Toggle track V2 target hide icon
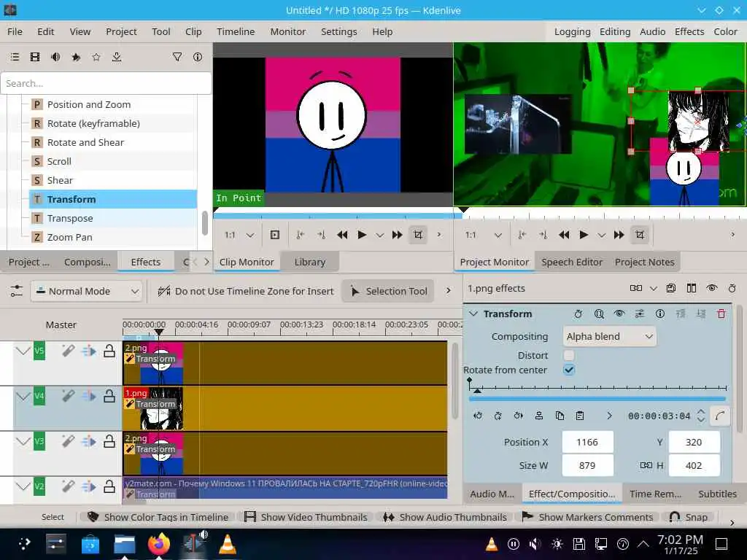The image size is (747, 560). pyautogui.click(x=88, y=486)
